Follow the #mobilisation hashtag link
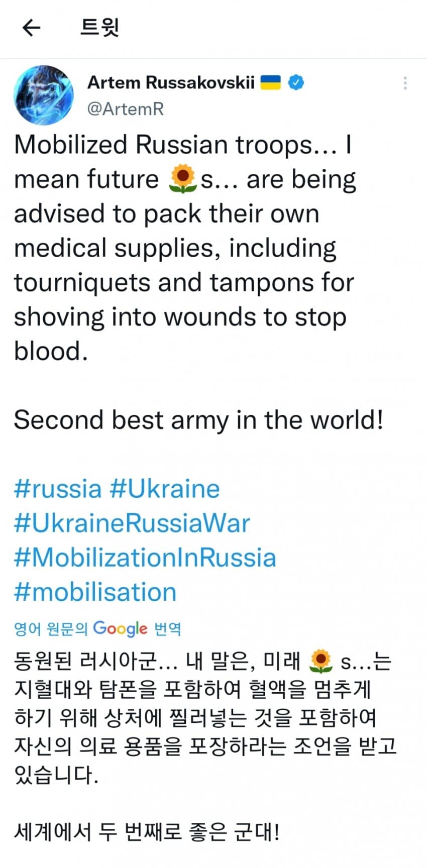The height and width of the screenshot is (868, 427). click(95, 592)
